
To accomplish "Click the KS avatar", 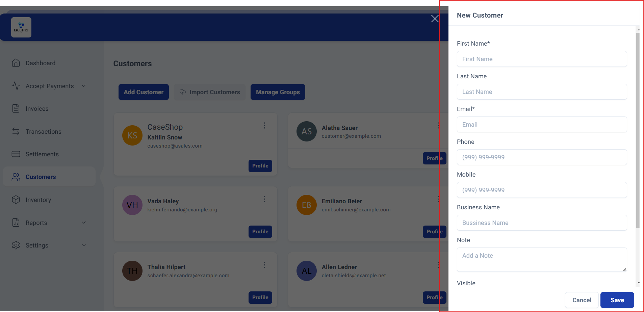I will click(x=132, y=135).
